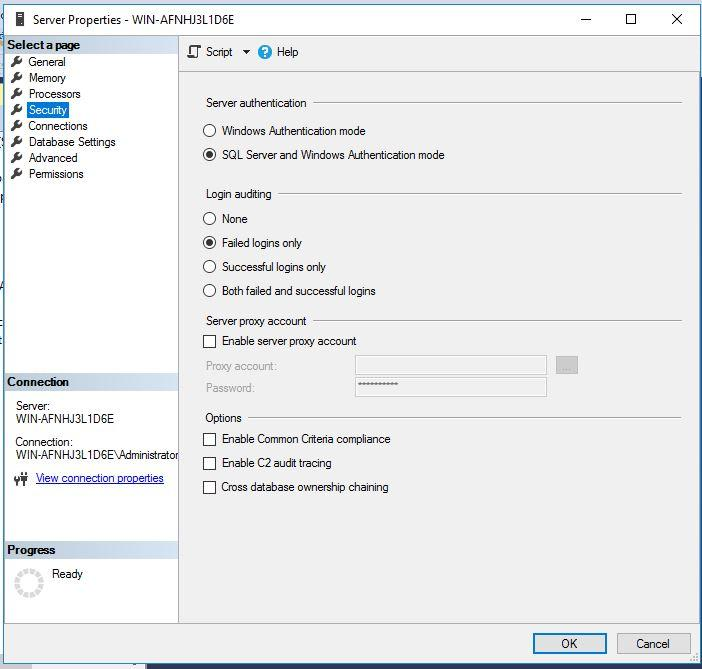The width and height of the screenshot is (702, 669).
Task: Click the WIN-AFNHJ3L1D6E\Administrator connection text
Action: [97, 455]
